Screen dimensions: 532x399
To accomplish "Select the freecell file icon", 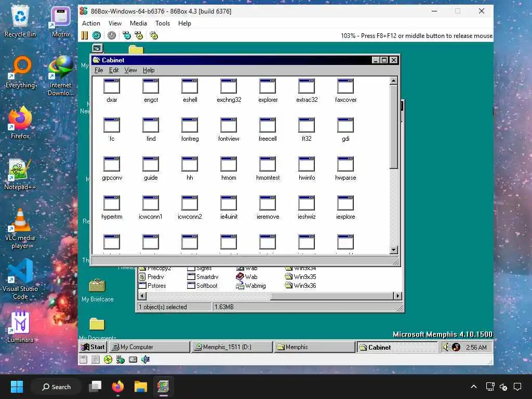I will coord(268,129).
